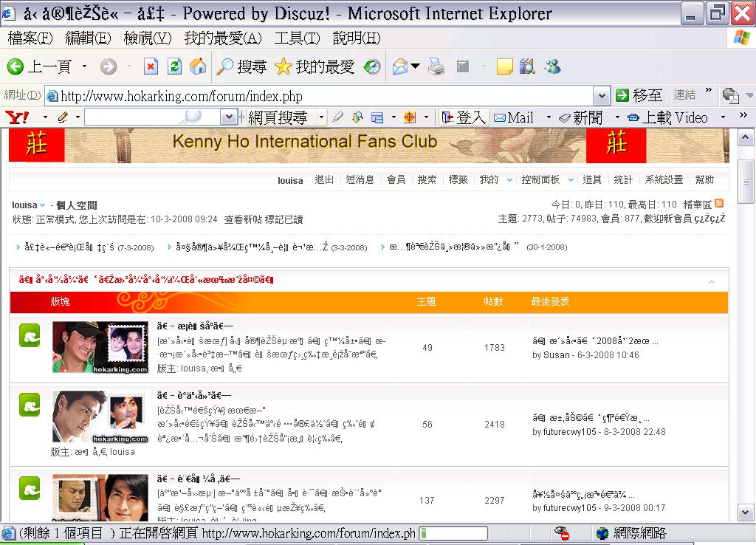Click the Mail envelope toolbar icon
Screen dimensions: 756x545
coord(400,66)
